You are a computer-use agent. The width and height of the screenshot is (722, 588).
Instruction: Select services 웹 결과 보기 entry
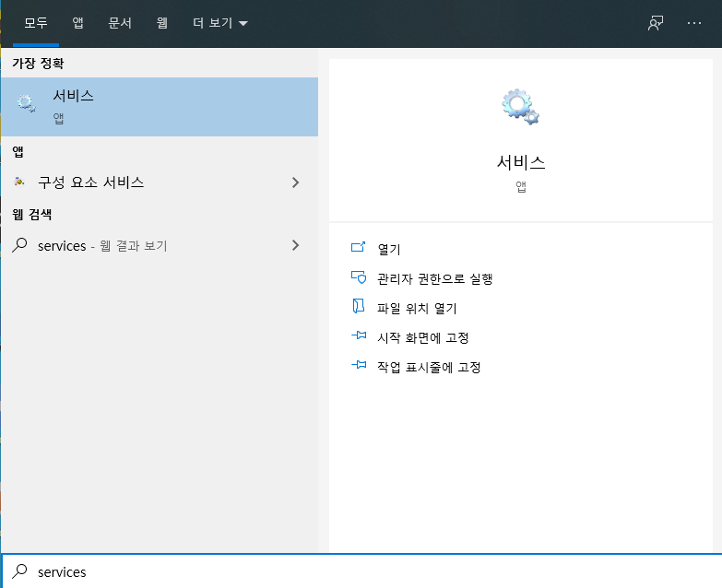click(x=160, y=246)
